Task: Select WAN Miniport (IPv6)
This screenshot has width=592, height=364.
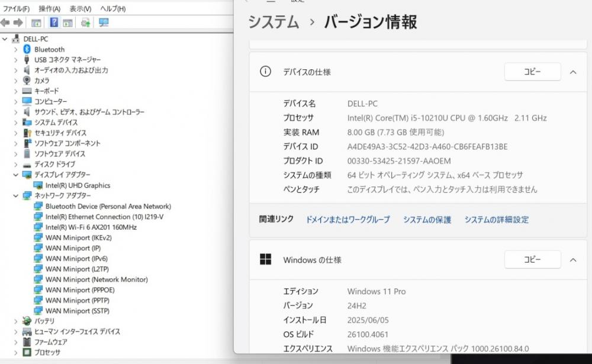Action: (76, 259)
